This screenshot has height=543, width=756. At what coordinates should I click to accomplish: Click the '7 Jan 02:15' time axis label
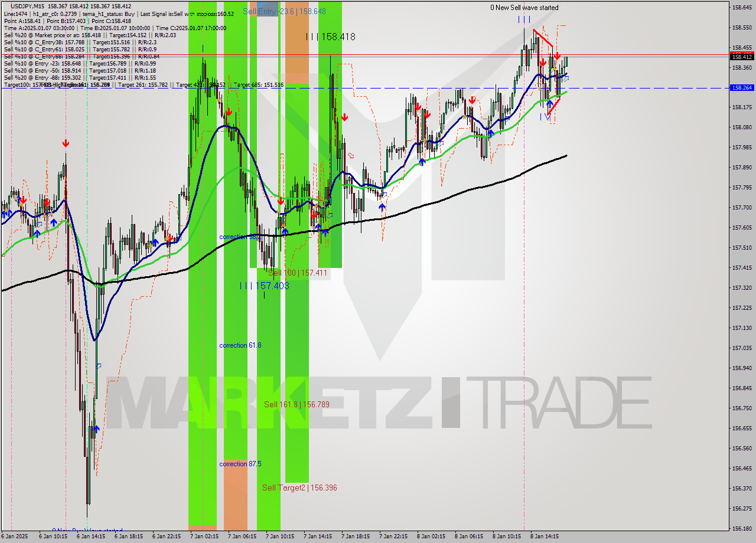click(x=203, y=537)
